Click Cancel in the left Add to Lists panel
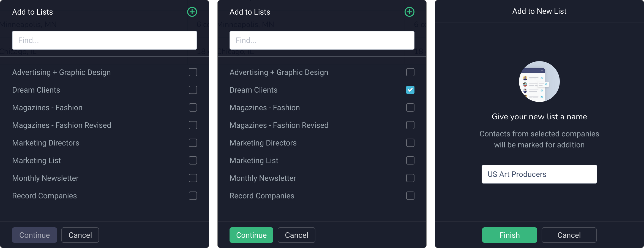The image size is (644, 248). pyautogui.click(x=80, y=235)
